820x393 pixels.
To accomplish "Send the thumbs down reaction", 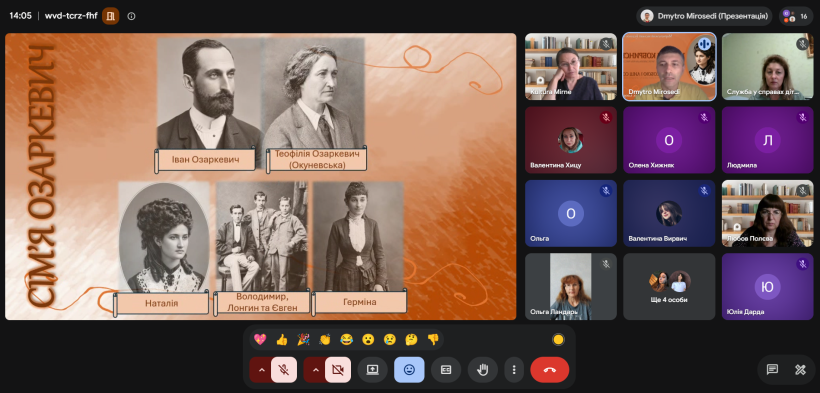I will (x=432, y=340).
